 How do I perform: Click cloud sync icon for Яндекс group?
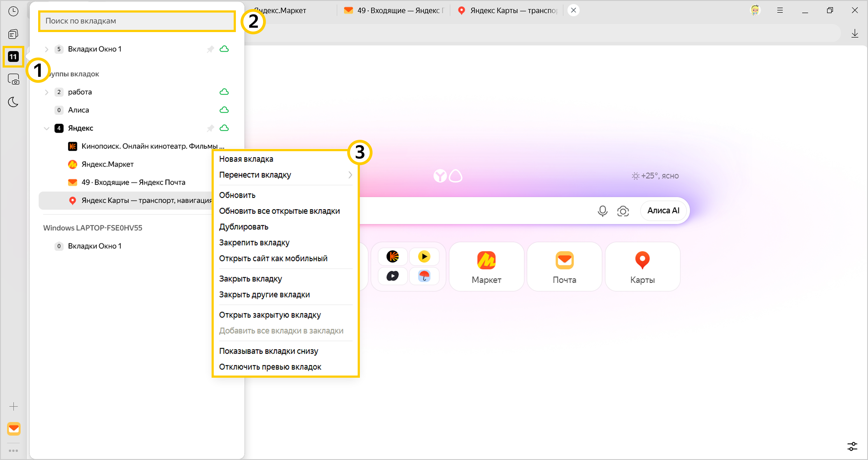[x=224, y=128]
